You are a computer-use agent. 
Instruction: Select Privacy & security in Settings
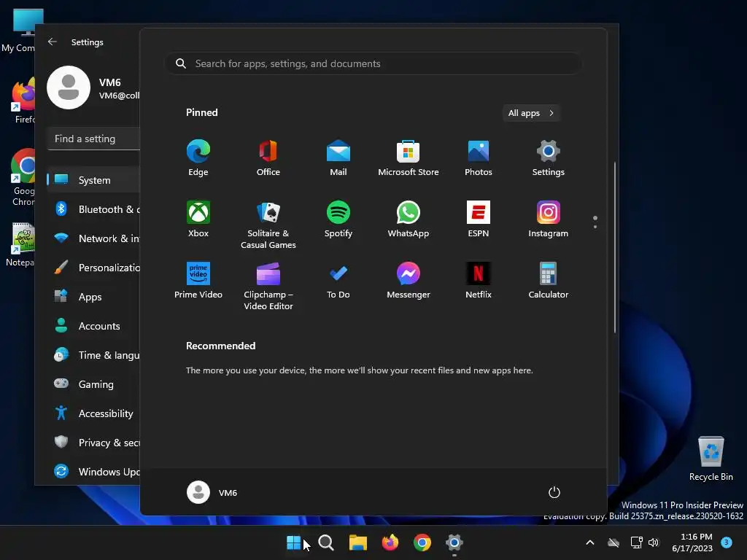93,443
